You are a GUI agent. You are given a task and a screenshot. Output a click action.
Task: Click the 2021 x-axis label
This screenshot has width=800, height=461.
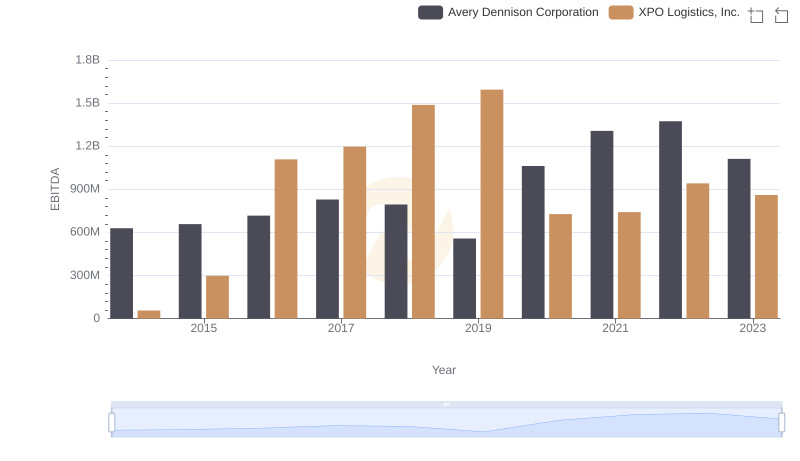(x=615, y=328)
